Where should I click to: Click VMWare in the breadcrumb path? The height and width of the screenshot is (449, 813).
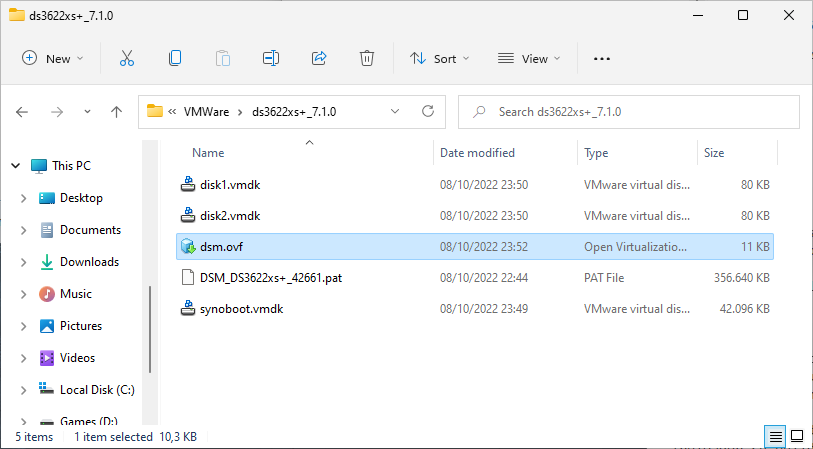[x=206, y=111]
